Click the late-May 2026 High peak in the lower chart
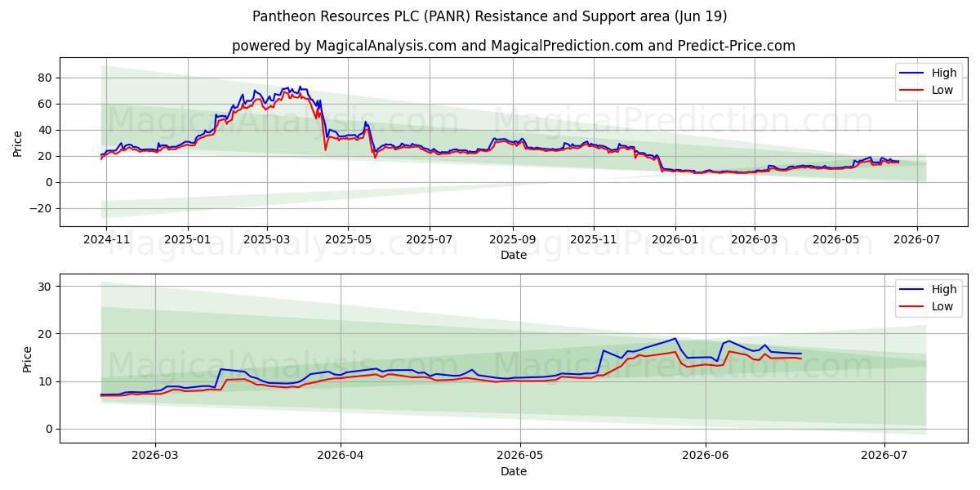The image size is (980, 490). click(x=675, y=338)
